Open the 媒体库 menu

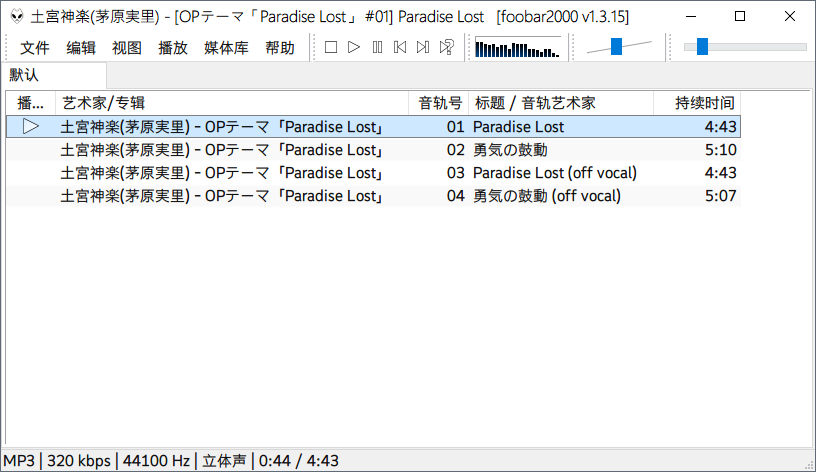click(x=226, y=48)
